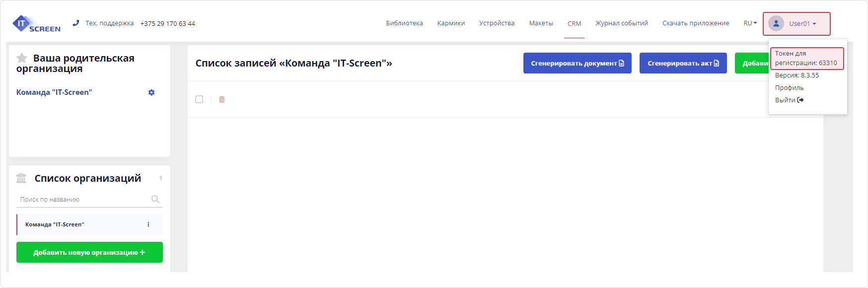868x288 pixels.
Task: Open three-dot menu for Команда "IT-Screen"
Action: click(148, 224)
